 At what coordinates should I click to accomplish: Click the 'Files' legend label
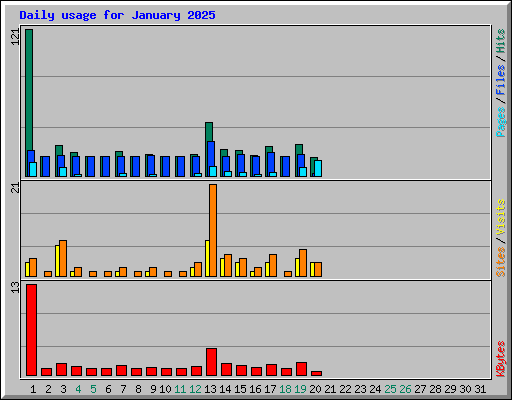[x=500, y=80]
